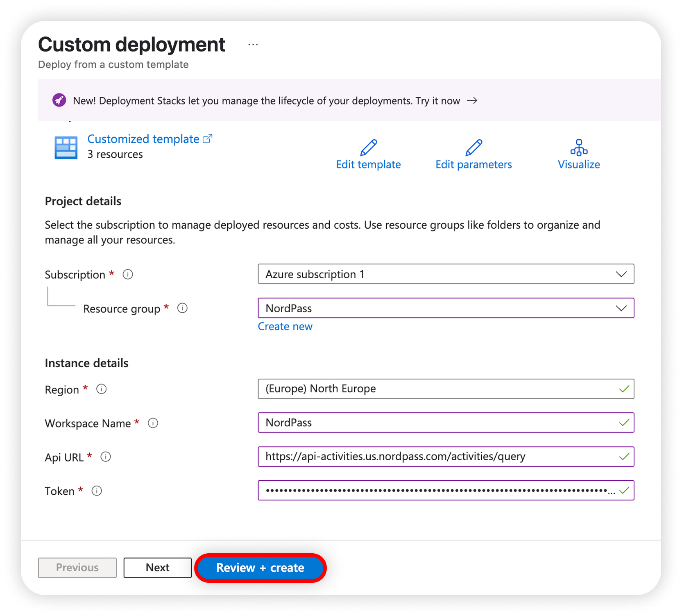Follow the Try it now arrow
The width and height of the screenshot is (682, 616).
pos(472,100)
